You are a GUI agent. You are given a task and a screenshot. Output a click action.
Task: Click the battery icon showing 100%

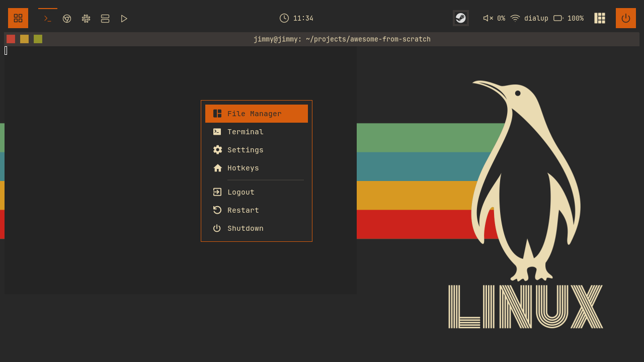558,18
